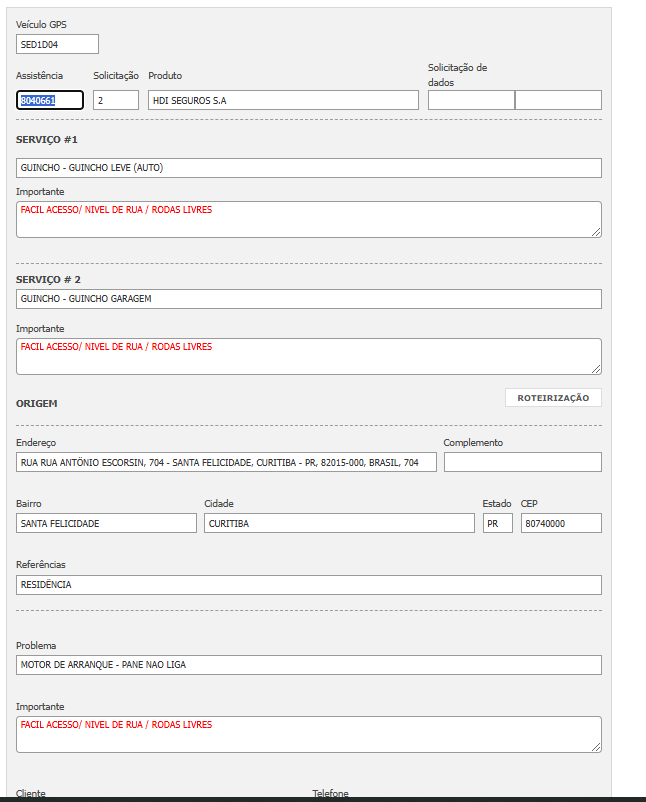Click the Veículo GPS field

click(x=58, y=44)
